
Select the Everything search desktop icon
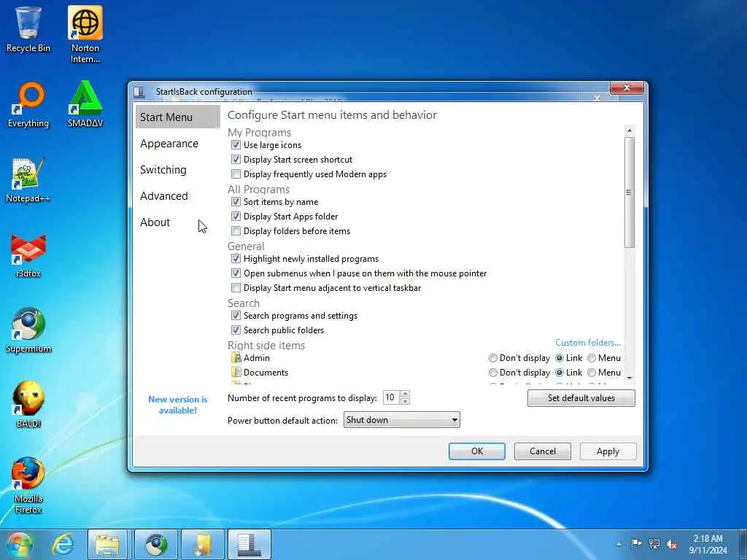tap(28, 105)
